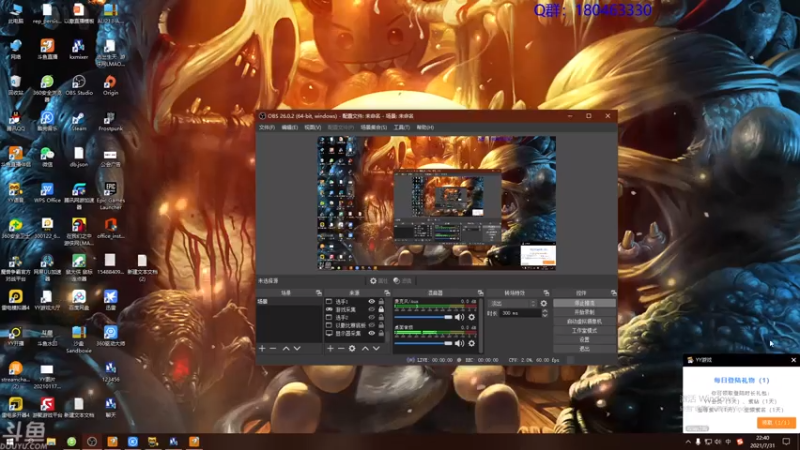
Task: Click the 退出 button in OBS
Action: coord(584,349)
